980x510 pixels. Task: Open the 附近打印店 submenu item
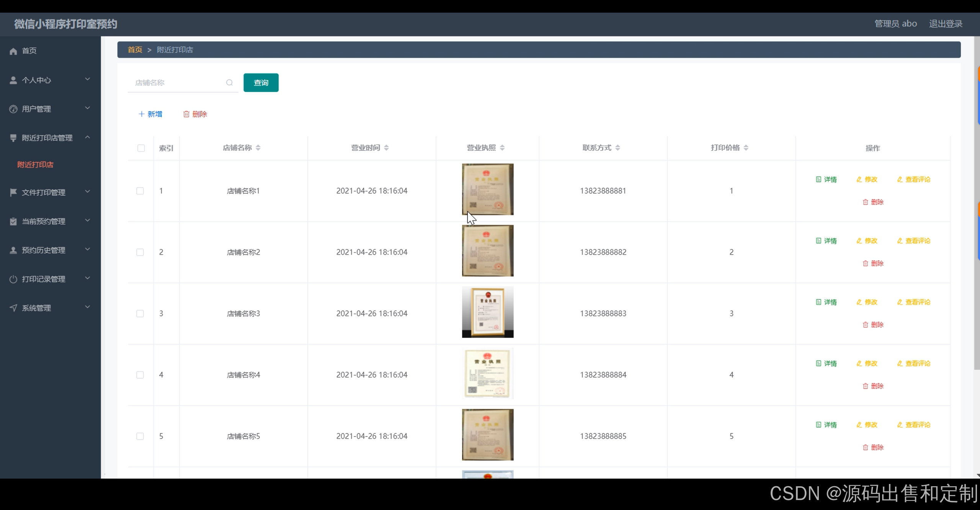(x=35, y=165)
